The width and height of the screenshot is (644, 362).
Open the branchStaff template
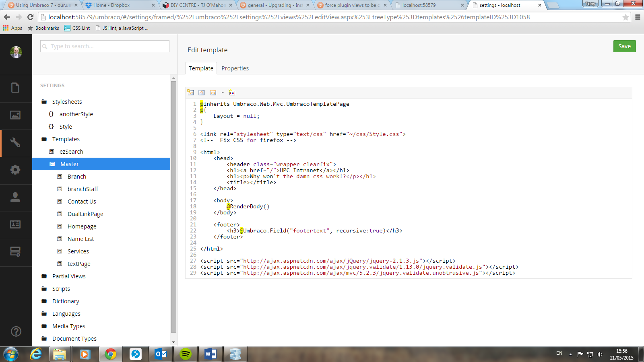83,189
